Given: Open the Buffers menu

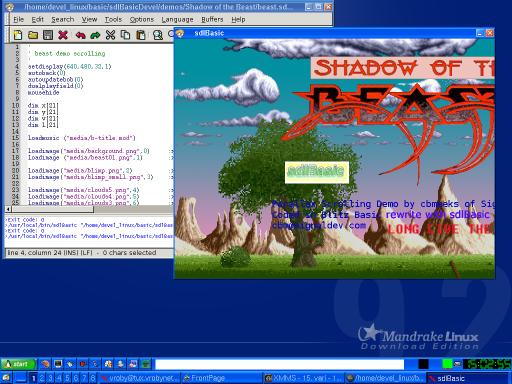Looking at the screenshot, I should point(212,19).
